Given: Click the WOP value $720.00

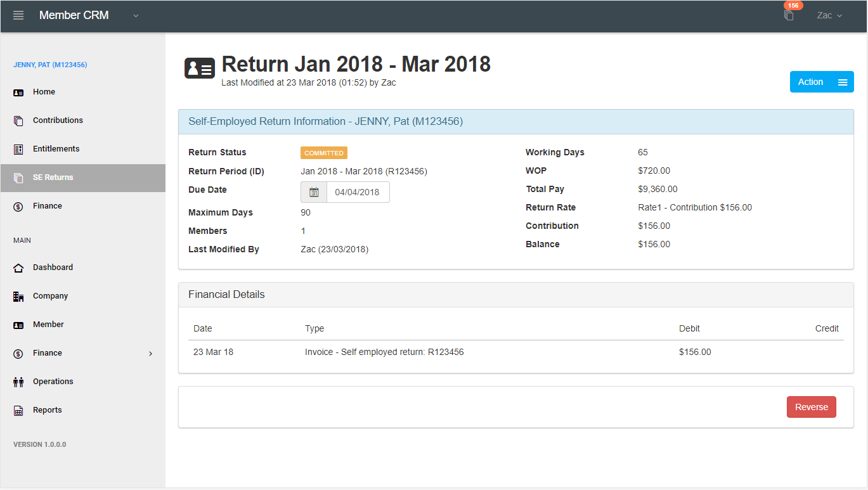Looking at the screenshot, I should [x=654, y=171].
